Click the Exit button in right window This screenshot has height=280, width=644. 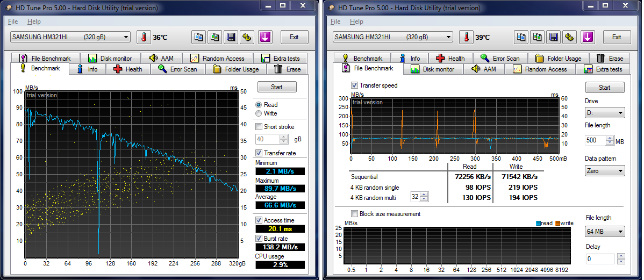[617, 37]
